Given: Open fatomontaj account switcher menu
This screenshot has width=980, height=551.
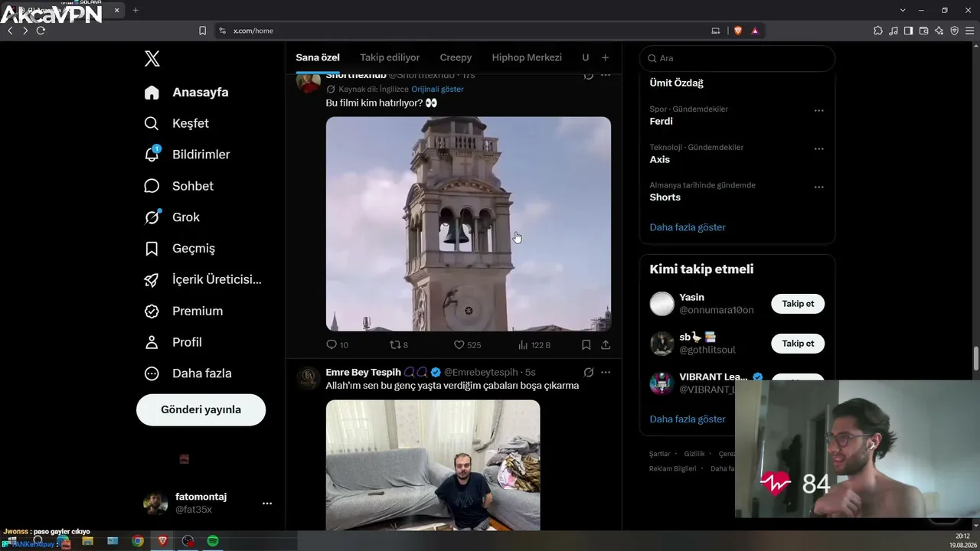Looking at the screenshot, I should [x=207, y=503].
